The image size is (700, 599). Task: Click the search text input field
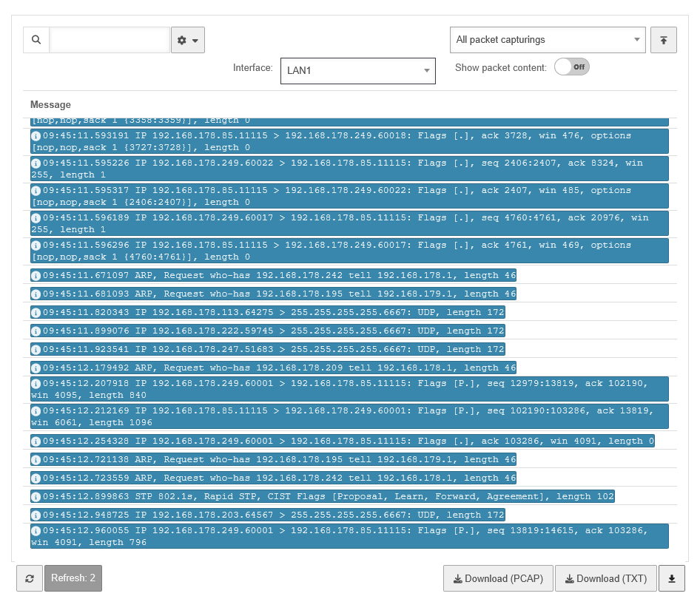point(110,40)
